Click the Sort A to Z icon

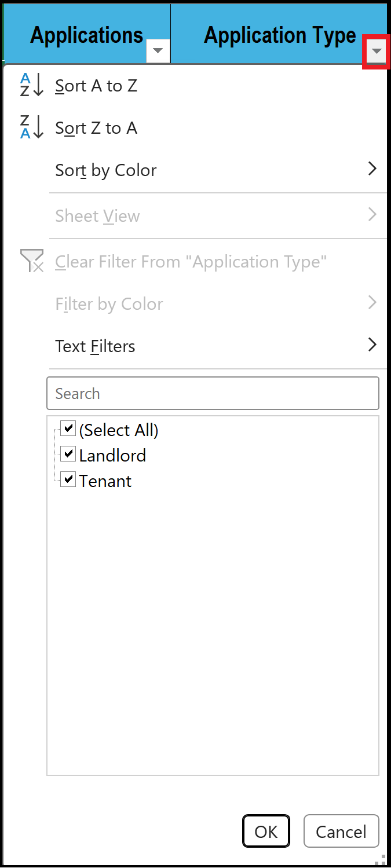click(31, 85)
